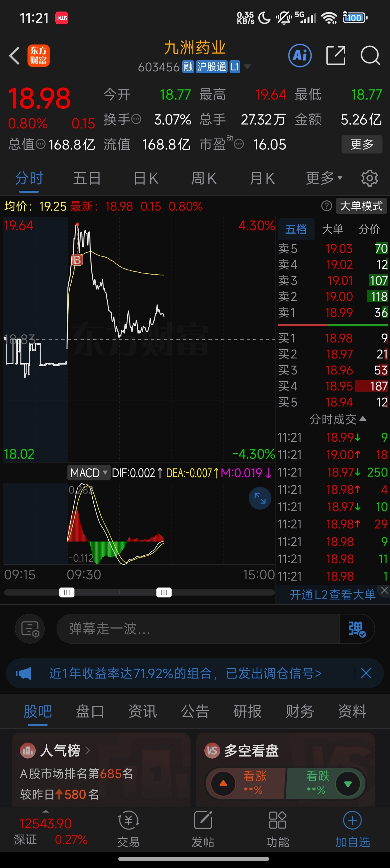This screenshot has width=390, height=868.
Task: Select the 买4 18.95 order row
Action: [333, 386]
